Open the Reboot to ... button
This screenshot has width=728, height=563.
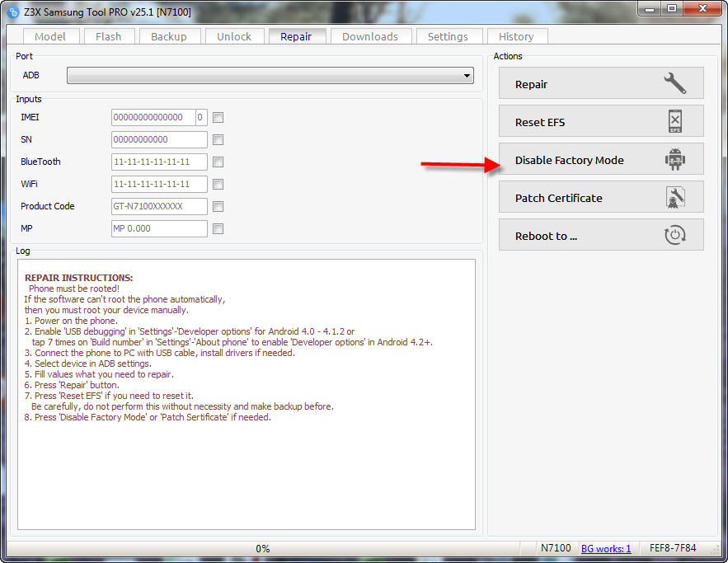pyautogui.click(x=601, y=235)
